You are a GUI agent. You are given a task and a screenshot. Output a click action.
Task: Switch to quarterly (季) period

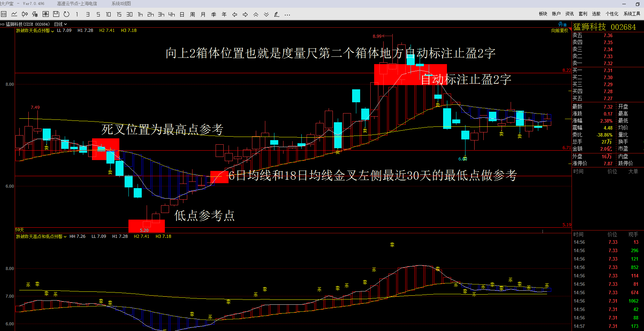click(213, 14)
